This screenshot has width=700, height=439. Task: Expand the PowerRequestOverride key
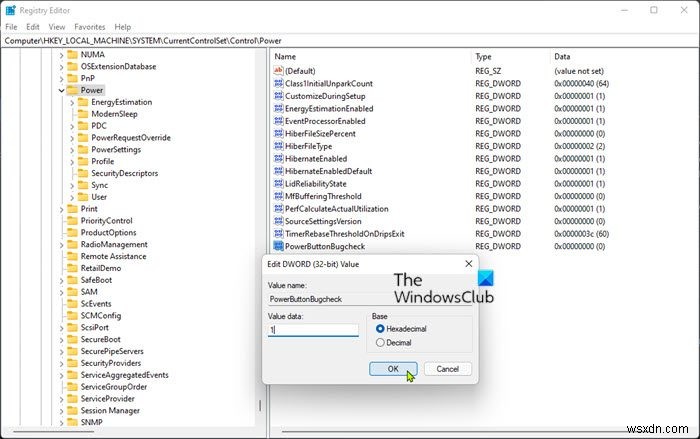pyautogui.click(x=72, y=138)
